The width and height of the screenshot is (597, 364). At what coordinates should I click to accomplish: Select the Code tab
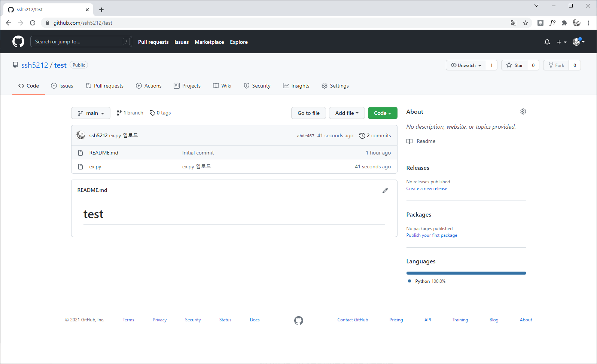click(x=28, y=86)
